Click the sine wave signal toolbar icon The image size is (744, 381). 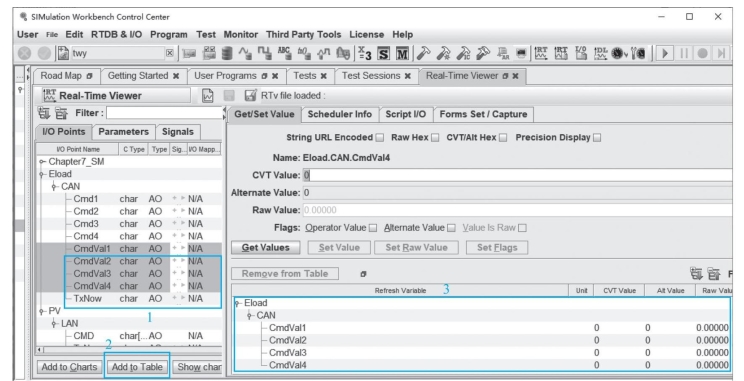(x=245, y=54)
